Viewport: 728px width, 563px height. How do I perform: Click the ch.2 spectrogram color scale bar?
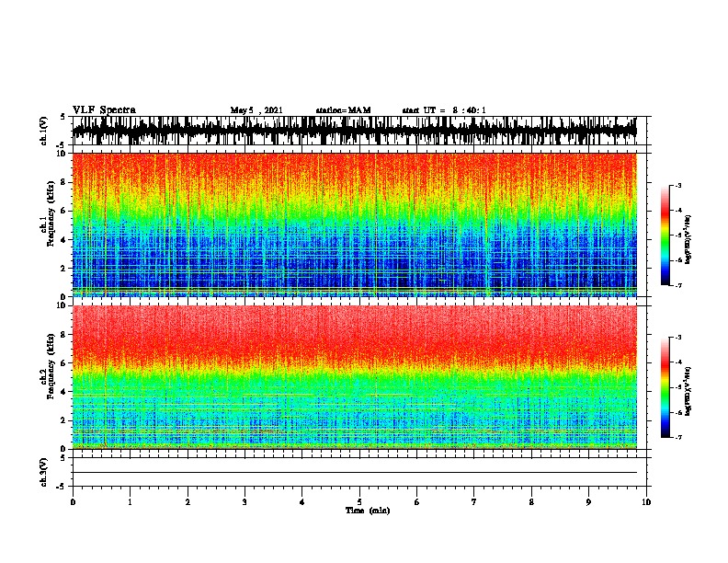click(665, 387)
